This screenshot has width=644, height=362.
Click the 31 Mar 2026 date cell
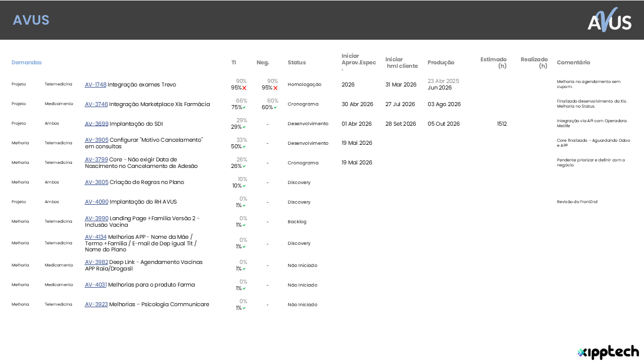tap(401, 84)
